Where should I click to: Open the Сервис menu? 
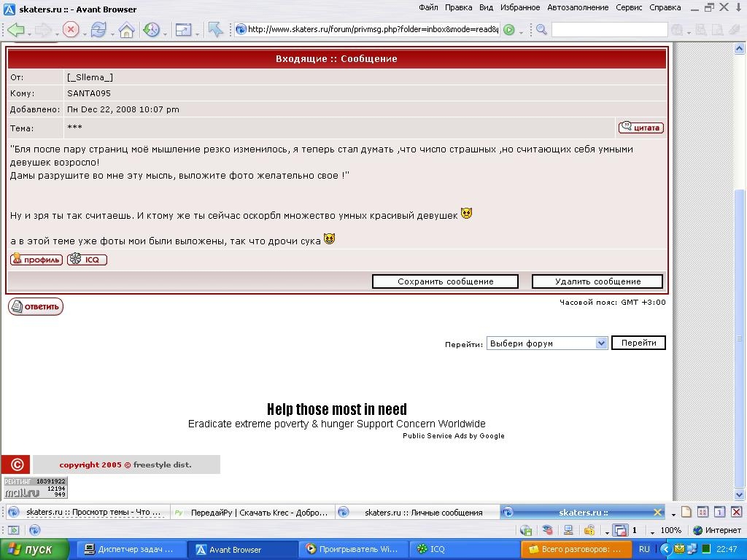pyautogui.click(x=629, y=7)
